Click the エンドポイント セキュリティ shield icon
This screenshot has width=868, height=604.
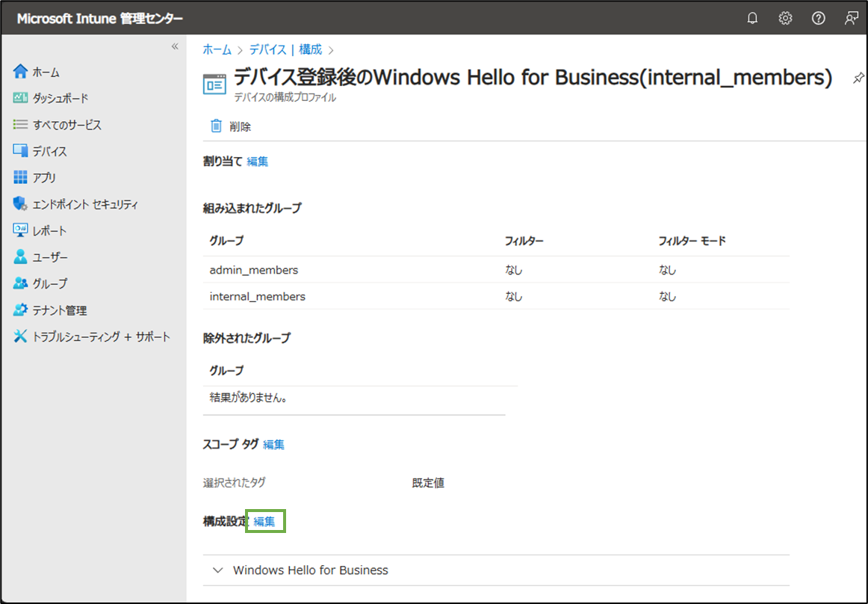click(x=20, y=204)
